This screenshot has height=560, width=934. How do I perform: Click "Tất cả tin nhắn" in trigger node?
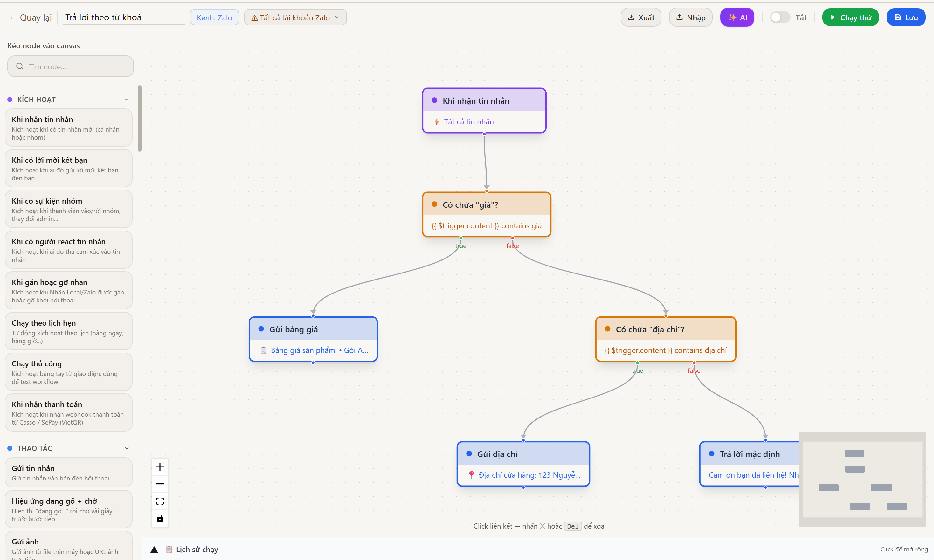click(469, 122)
